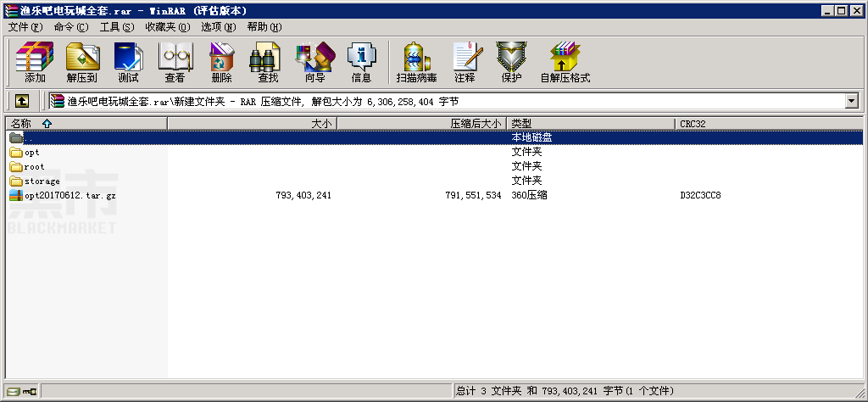Select the root folder name
Screen dimensions: 868x402
tap(34, 167)
